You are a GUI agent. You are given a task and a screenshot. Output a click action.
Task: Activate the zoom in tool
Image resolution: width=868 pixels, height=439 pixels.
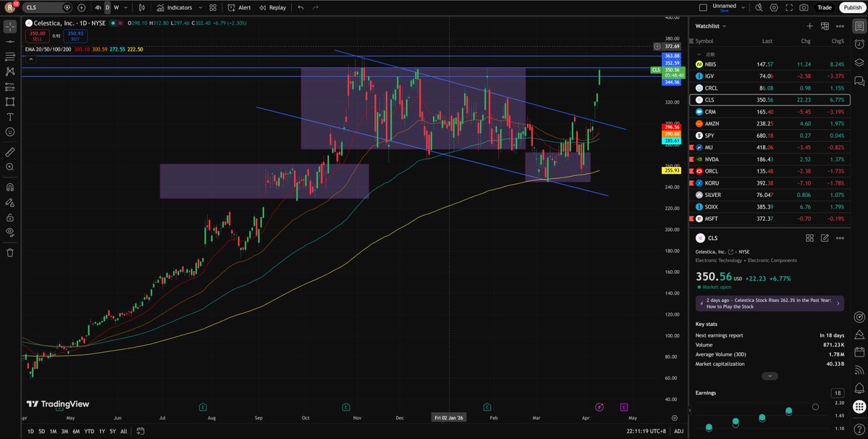coord(10,167)
